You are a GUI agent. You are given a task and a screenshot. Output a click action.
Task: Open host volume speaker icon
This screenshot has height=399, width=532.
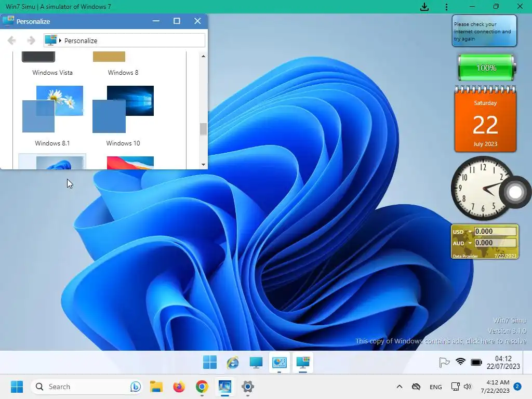coord(468,387)
